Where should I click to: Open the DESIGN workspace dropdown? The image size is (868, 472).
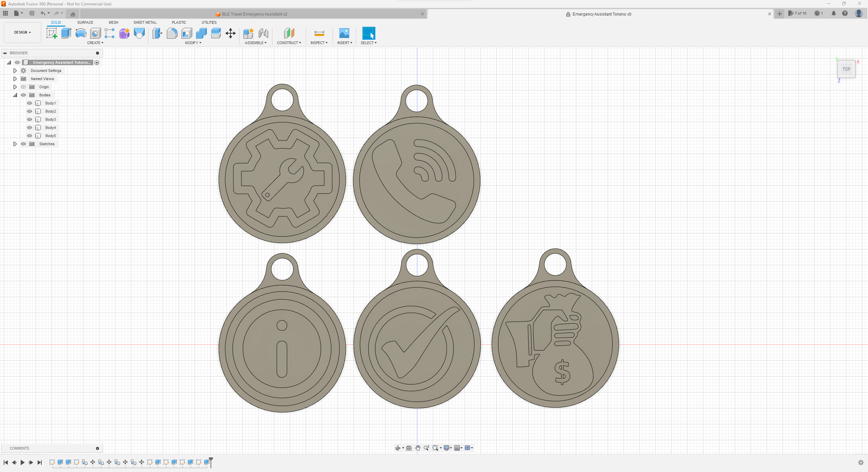tap(22, 33)
